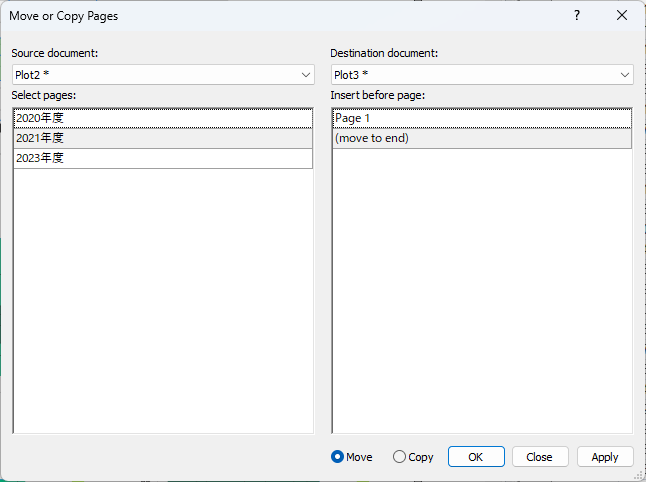Select the 2020年度 page

click(162, 118)
